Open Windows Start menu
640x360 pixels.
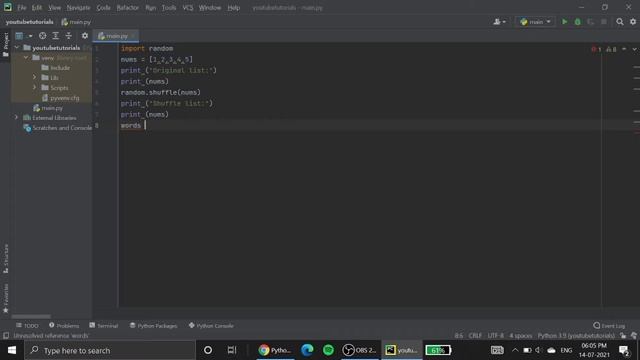point(12,350)
